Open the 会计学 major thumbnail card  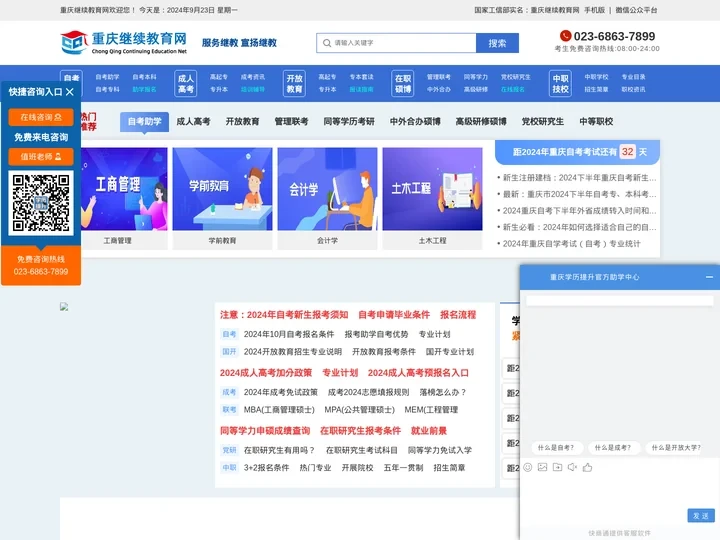click(x=327, y=198)
